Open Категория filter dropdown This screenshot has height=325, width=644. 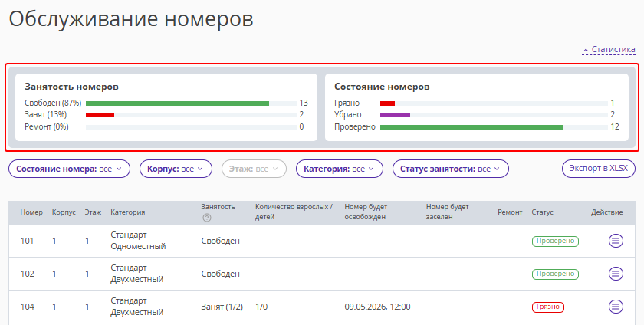click(x=339, y=169)
